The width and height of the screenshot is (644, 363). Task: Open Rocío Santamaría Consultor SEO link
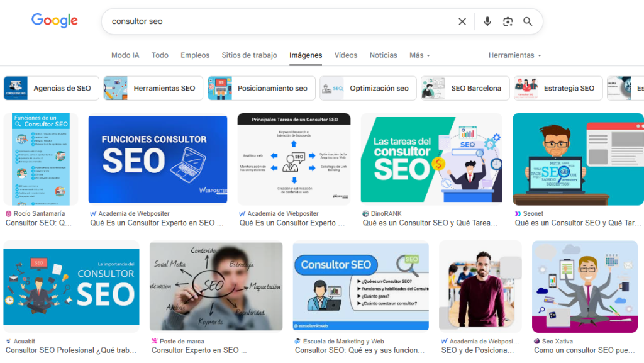coord(38,223)
